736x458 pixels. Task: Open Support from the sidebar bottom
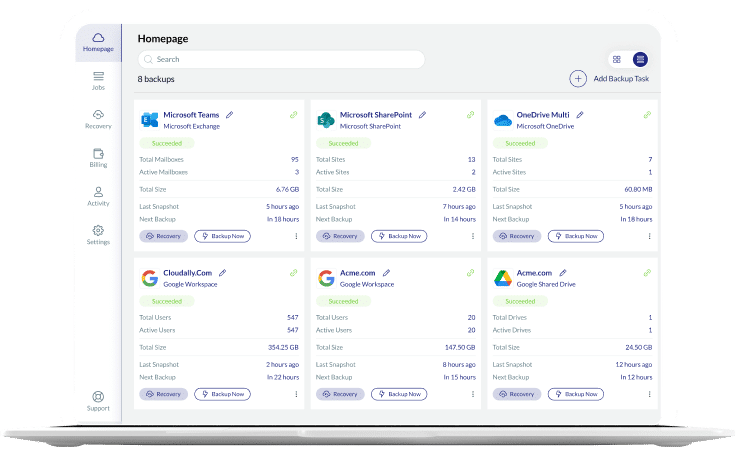tap(98, 401)
